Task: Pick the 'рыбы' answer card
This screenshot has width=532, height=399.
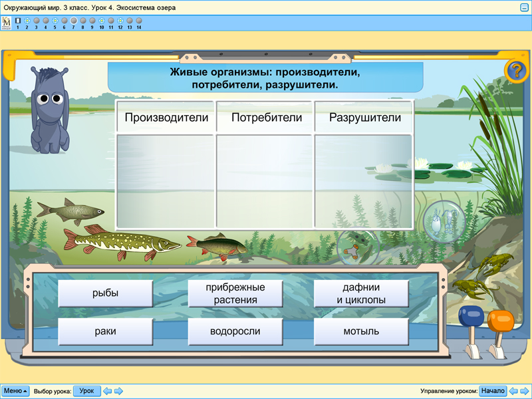Action: pyautogui.click(x=106, y=293)
